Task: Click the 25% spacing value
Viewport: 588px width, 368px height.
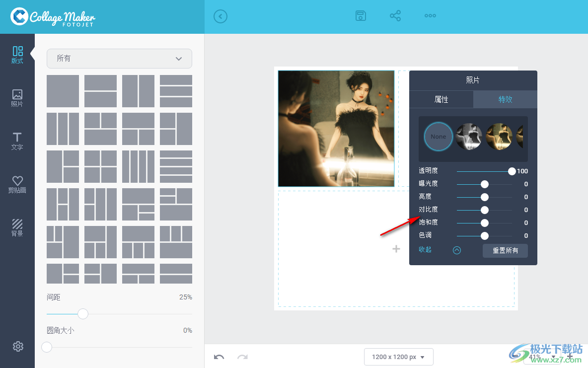Action: point(186,297)
